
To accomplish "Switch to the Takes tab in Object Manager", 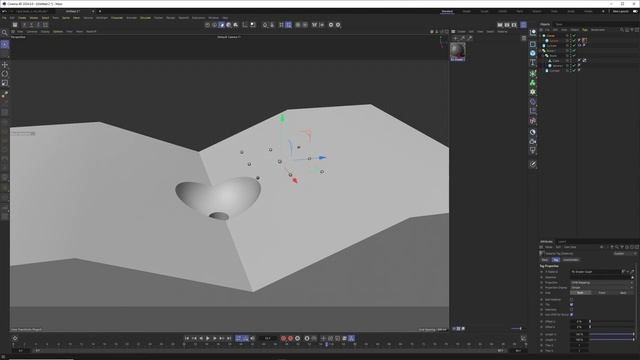I will [x=559, y=24].
